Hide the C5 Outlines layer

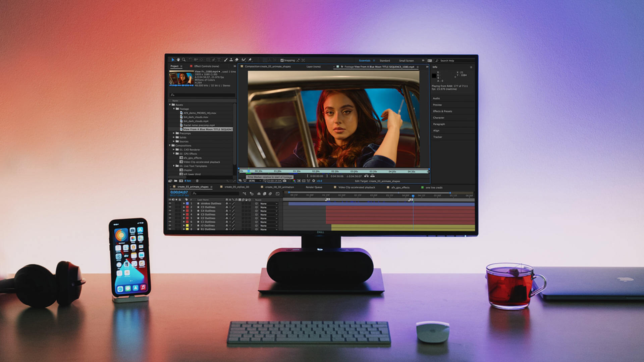170,207
